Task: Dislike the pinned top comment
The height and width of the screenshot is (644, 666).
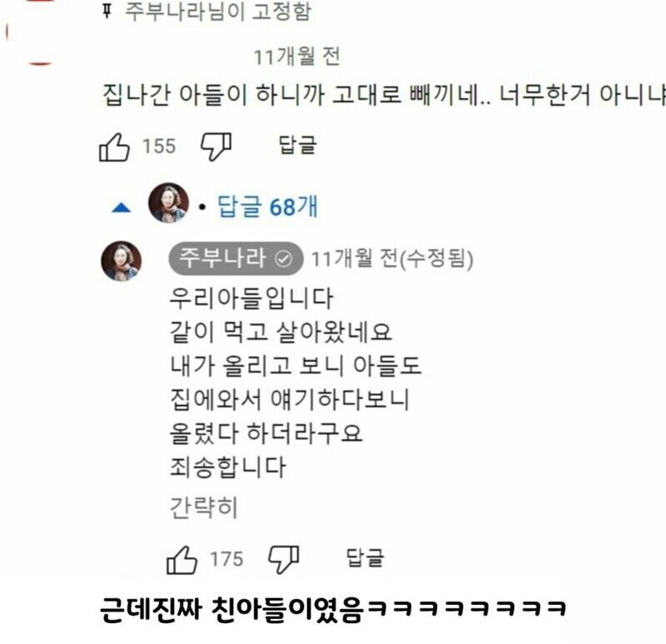Action: pos(216,147)
